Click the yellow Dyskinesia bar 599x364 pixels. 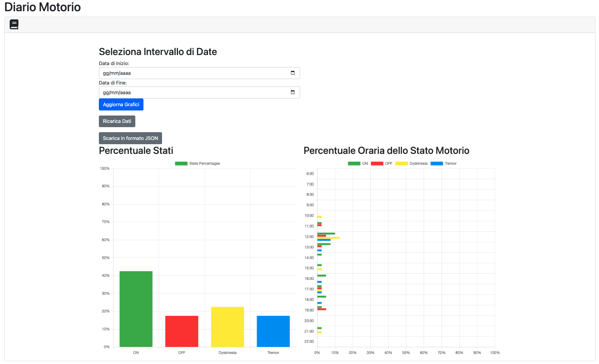(x=228, y=327)
